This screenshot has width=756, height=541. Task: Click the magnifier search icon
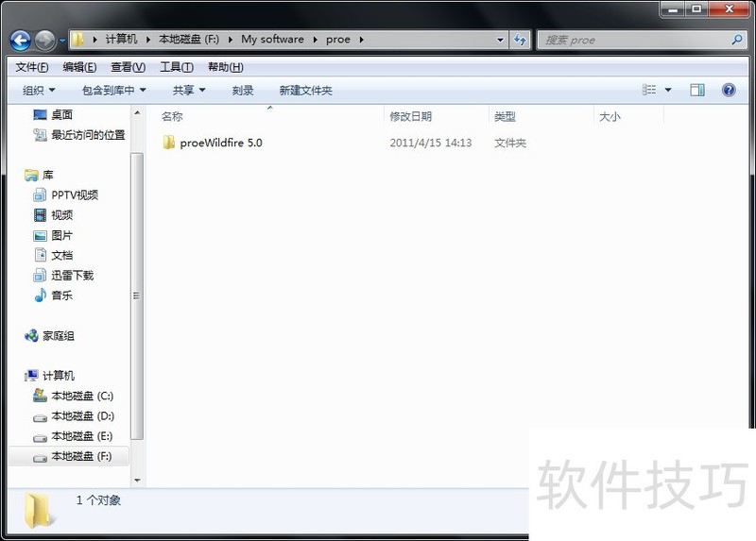tap(737, 40)
